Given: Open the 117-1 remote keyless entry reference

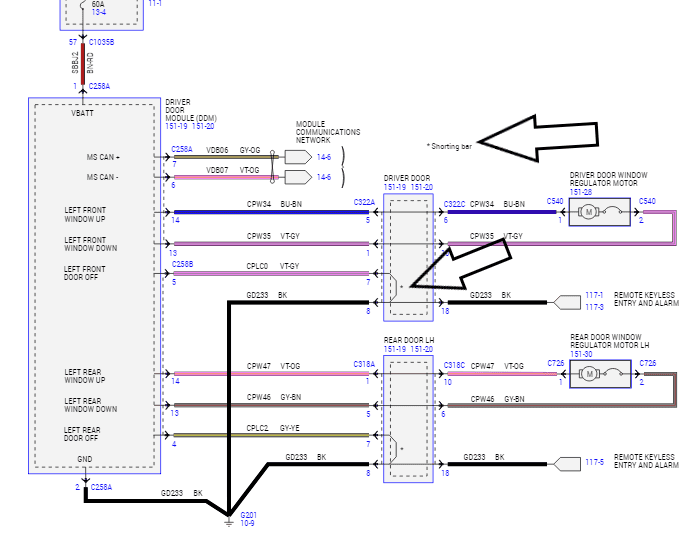Looking at the screenshot, I should (594, 295).
